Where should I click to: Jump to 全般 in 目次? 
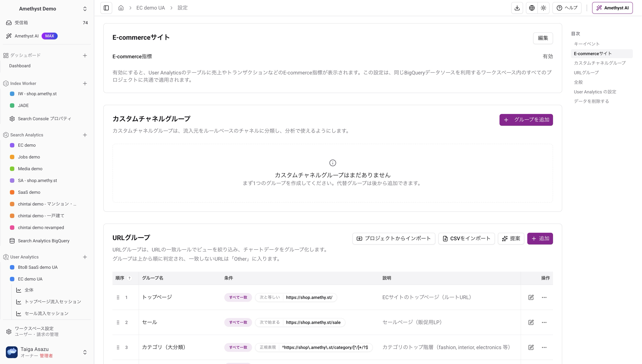pos(578,82)
